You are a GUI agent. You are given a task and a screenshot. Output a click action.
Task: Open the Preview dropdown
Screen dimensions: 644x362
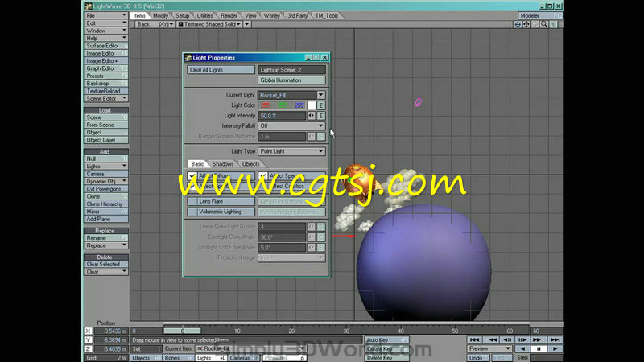489,349
